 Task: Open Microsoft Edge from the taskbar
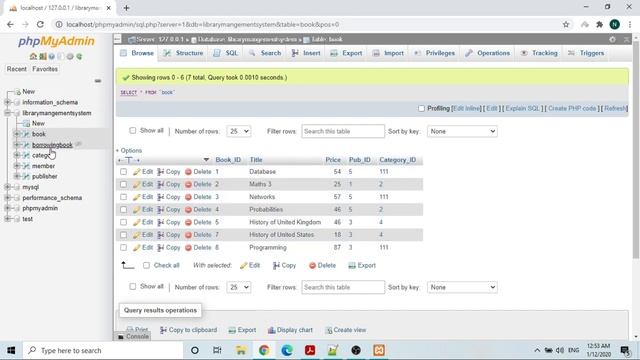coord(287,350)
